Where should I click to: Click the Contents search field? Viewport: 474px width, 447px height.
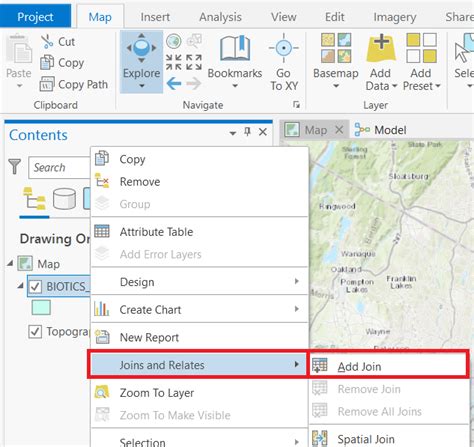(x=59, y=167)
